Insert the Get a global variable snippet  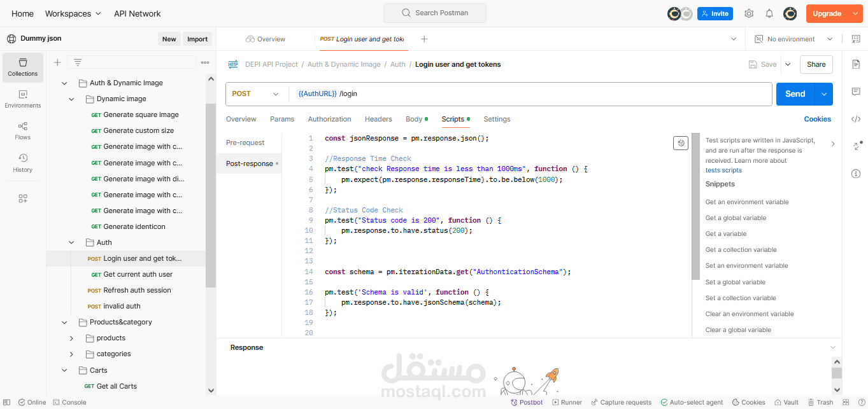[x=736, y=218]
